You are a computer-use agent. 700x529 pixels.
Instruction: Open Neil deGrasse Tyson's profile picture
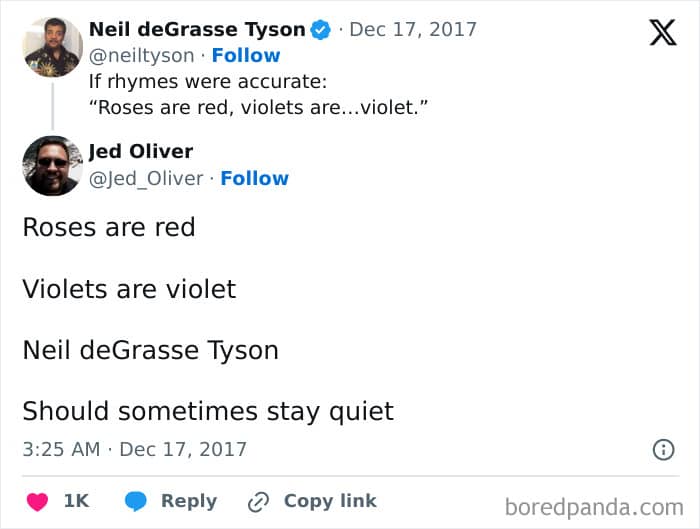[x=53, y=47]
